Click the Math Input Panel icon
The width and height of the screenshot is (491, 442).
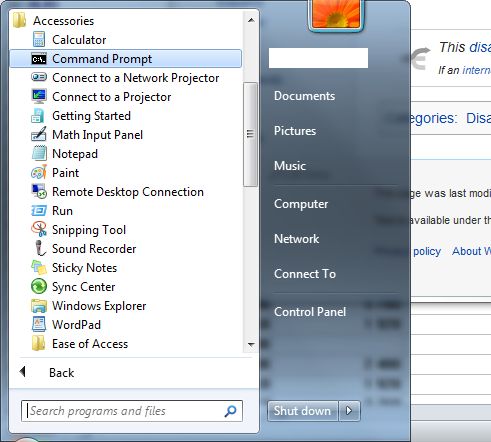click(x=39, y=134)
